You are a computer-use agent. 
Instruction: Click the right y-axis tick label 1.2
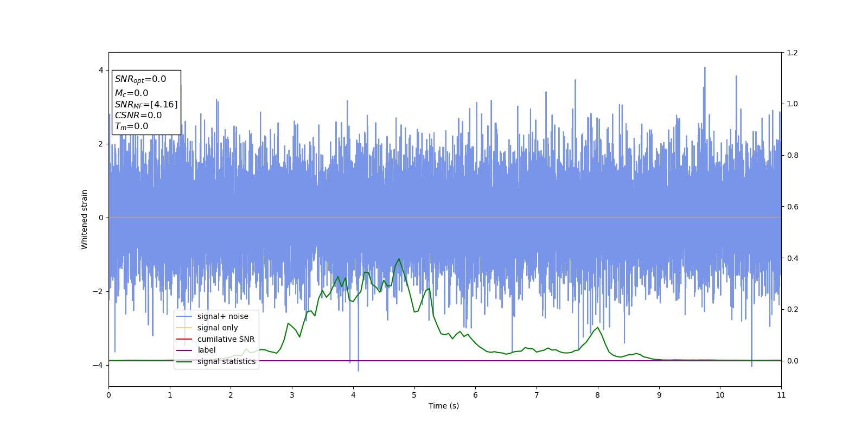(x=792, y=53)
